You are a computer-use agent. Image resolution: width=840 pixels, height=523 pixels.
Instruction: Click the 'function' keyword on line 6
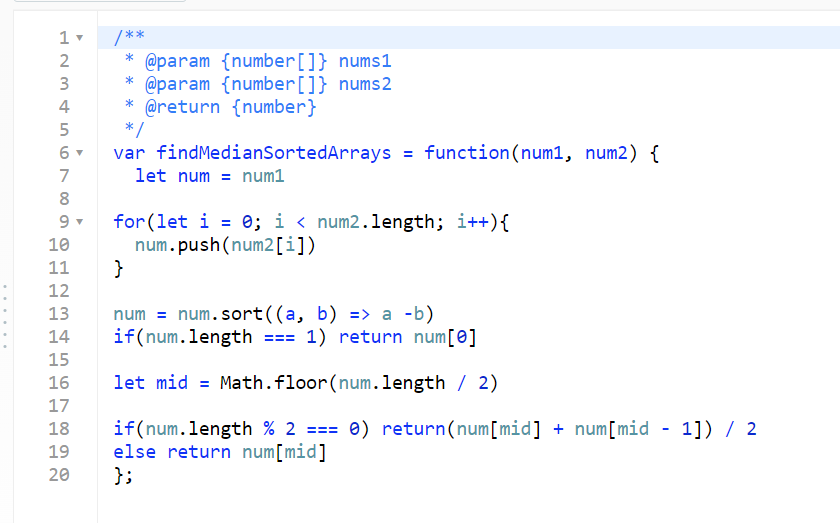pyautogui.click(x=467, y=153)
